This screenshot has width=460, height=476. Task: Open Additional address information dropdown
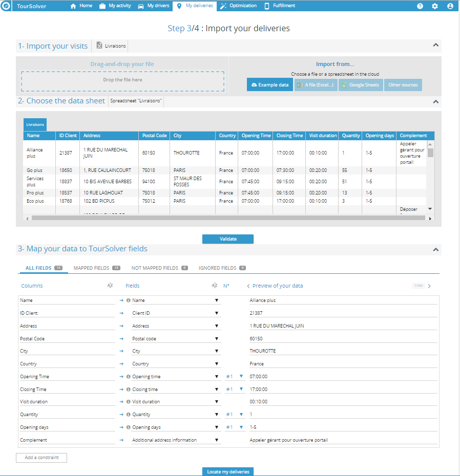pos(176,440)
